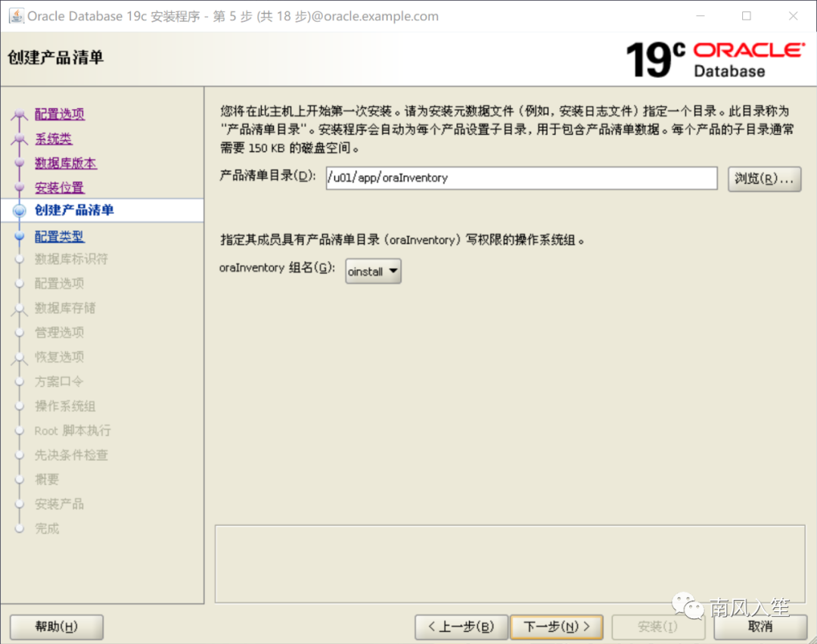The width and height of the screenshot is (817, 644).
Task: Click the Root 脚本执行 disabled step
Action: [73, 431]
